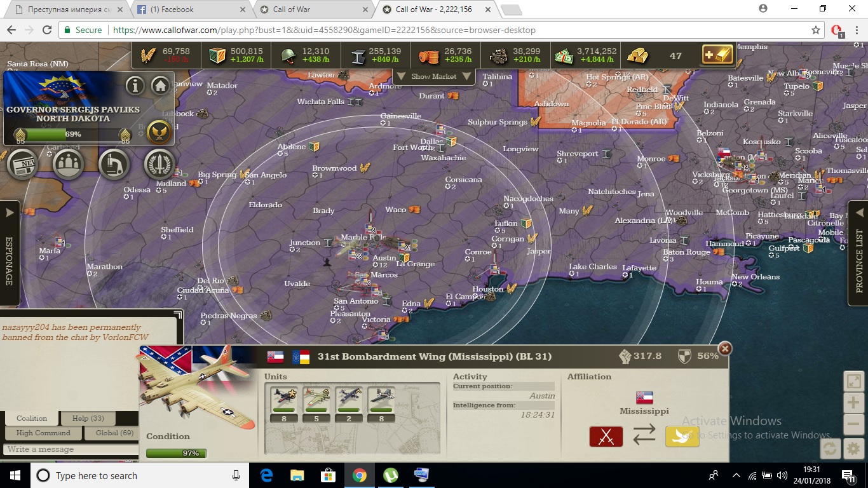Zoom out the map with minus button
868x488 pixels.
click(x=853, y=424)
